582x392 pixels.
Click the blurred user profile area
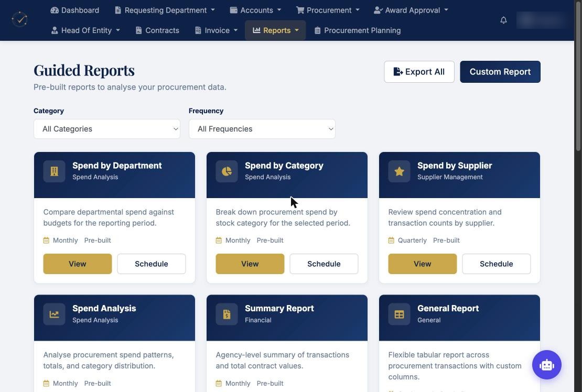(542, 20)
